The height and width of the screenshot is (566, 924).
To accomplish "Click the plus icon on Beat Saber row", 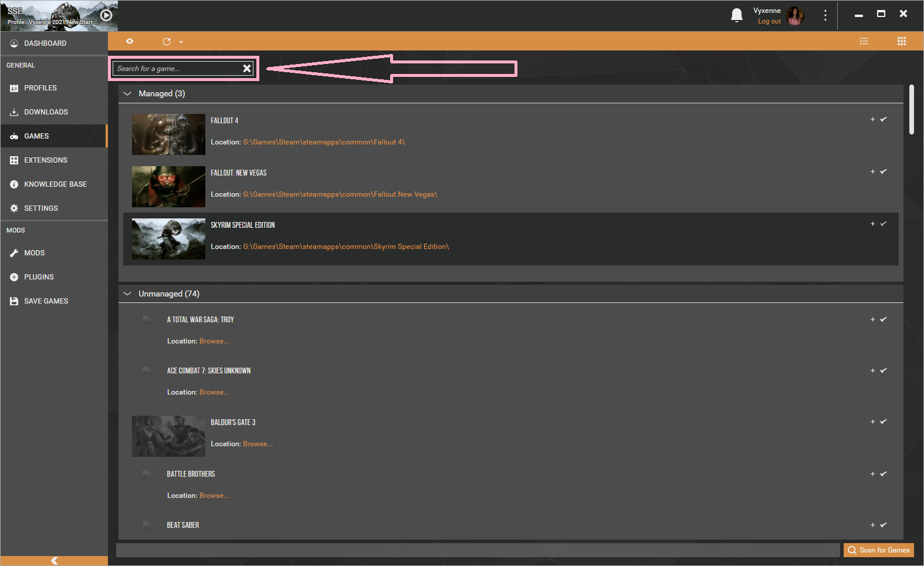I will tap(872, 525).
